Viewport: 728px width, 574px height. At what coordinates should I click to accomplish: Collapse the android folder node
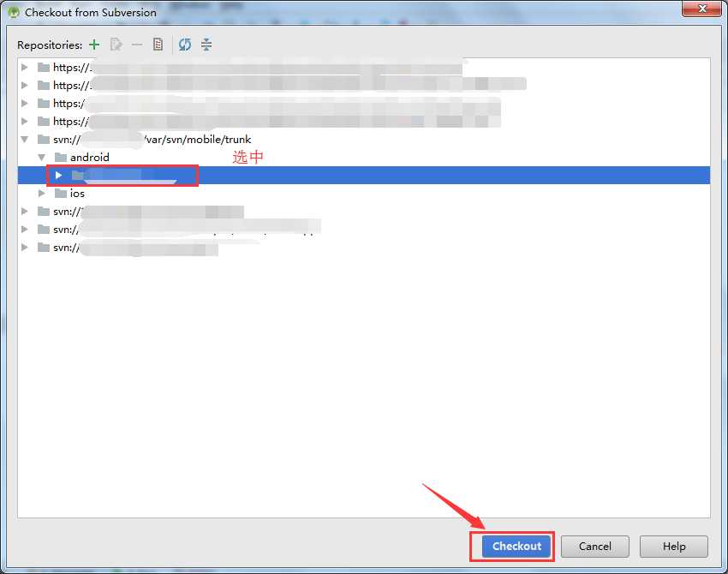coord(42,158)
